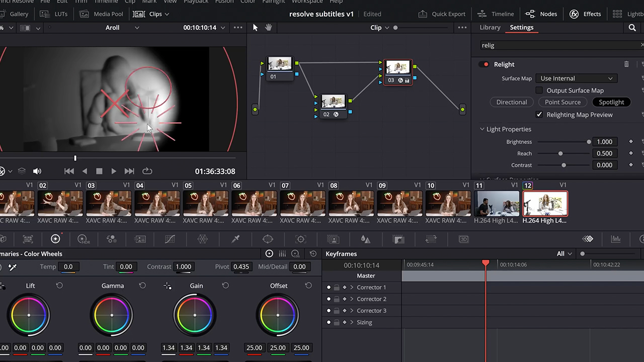Open the Sizing palette
The height and width of the screenshot is (362, 644).
[x=431, y=239]
